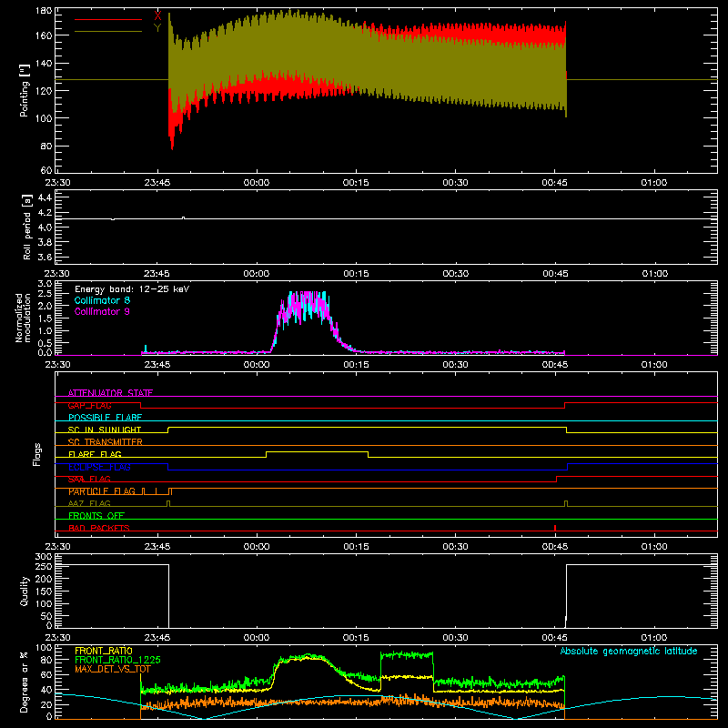This screenshot has width=728, height=728.
Task: Click 'Energy band: 12-25 keV' annotation
Action: tap(132, 289)
